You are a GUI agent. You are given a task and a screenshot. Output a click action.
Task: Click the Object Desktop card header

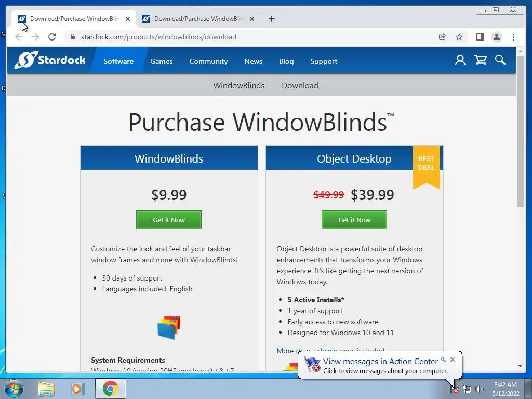pos(354,158)
